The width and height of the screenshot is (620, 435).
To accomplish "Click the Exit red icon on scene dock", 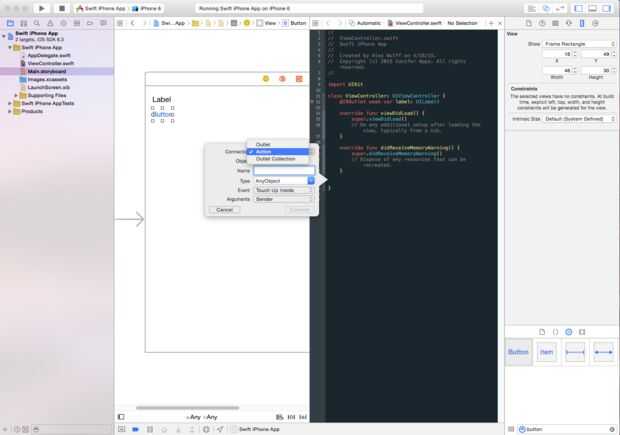I will pos(299,79).
